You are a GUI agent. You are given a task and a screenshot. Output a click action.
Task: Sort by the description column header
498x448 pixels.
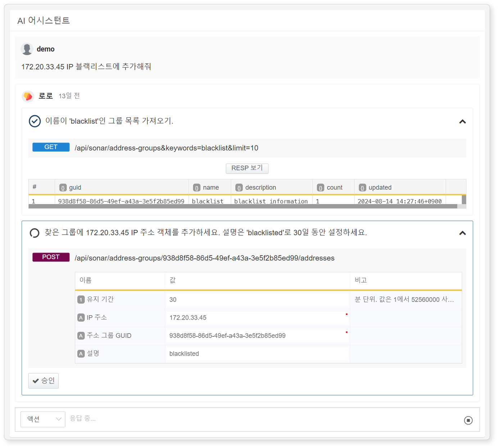272,187
